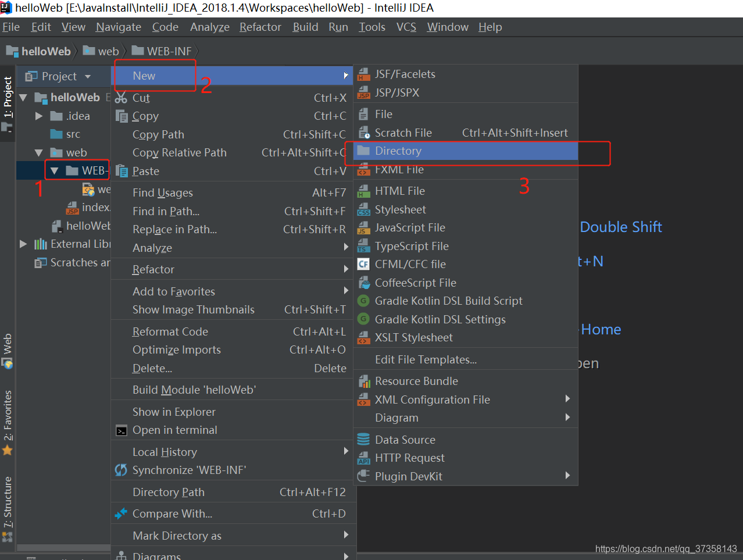Click the Stylesheet CSS icon
The height and width of the screenshot is (560, 743).
363,210
